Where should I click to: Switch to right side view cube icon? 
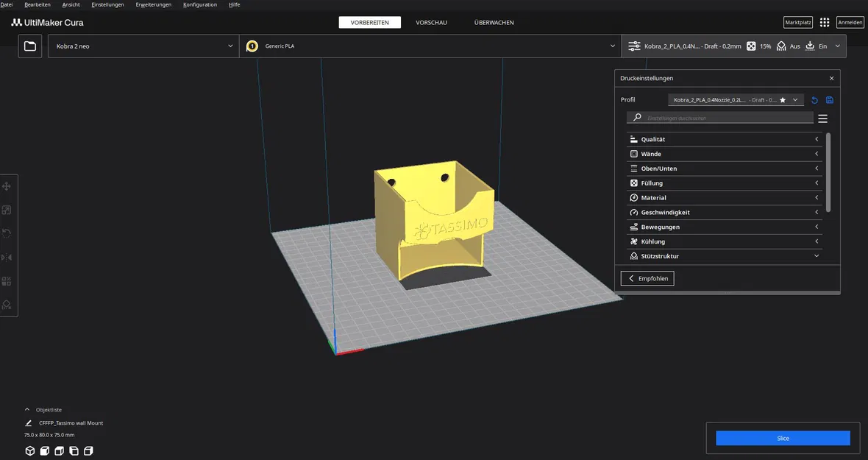[x=88, y=450]
